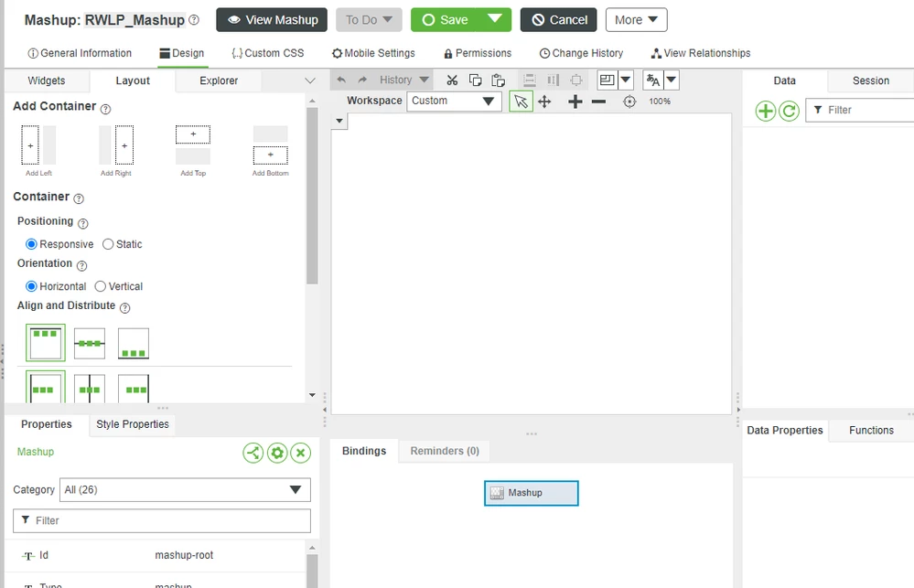
Task: Open dropdown arrow beside localization icon
Action: pyautogui.click(x=671, y=80)
